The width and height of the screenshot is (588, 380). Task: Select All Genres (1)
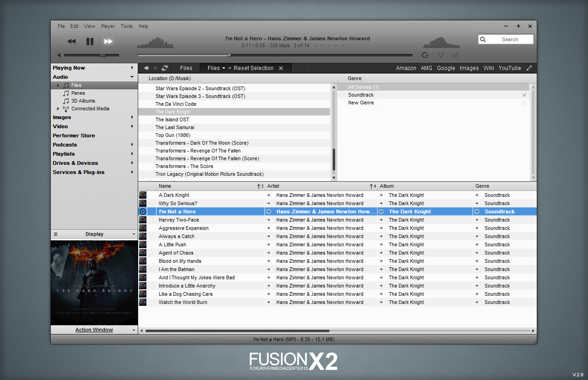coord(433,87)
